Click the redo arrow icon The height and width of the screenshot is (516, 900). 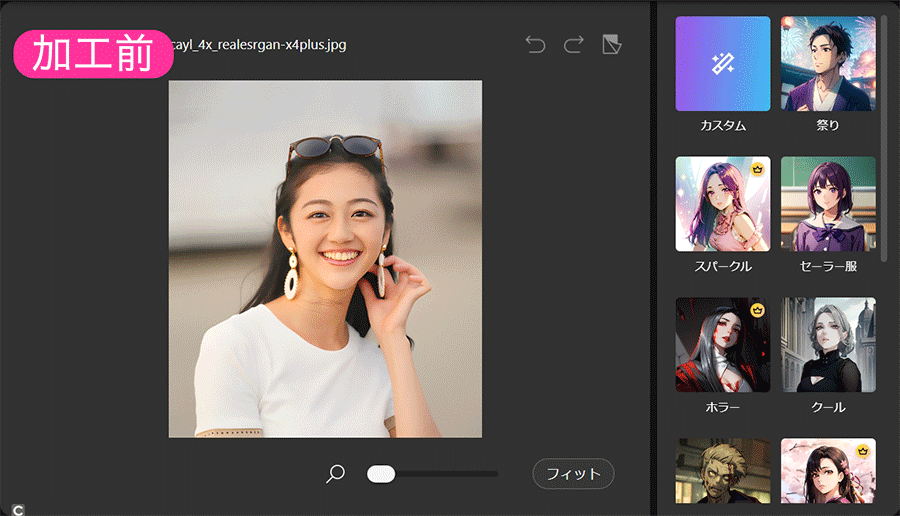(573, 45)
